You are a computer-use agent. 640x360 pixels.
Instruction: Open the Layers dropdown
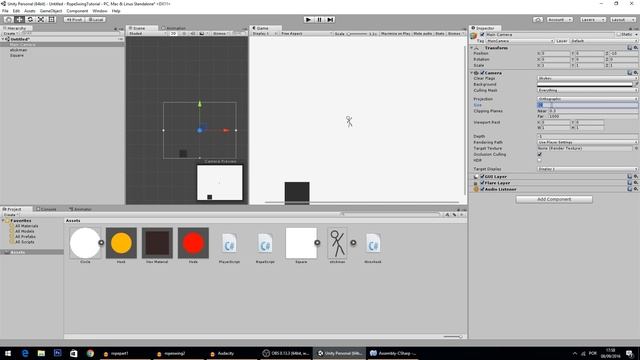592,20
